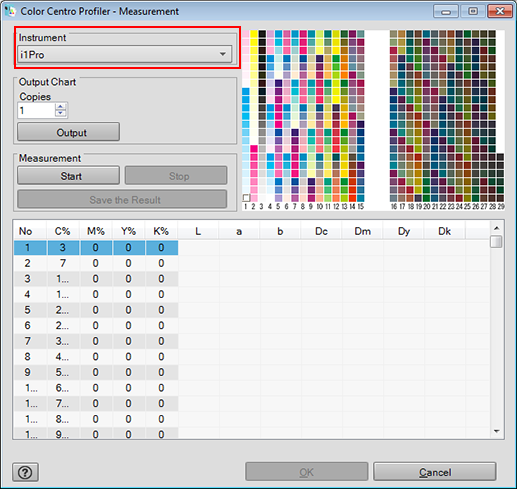Click the table scrollbar thumb
This screenshot has height=489, width=517.
(x=496, y=242)
